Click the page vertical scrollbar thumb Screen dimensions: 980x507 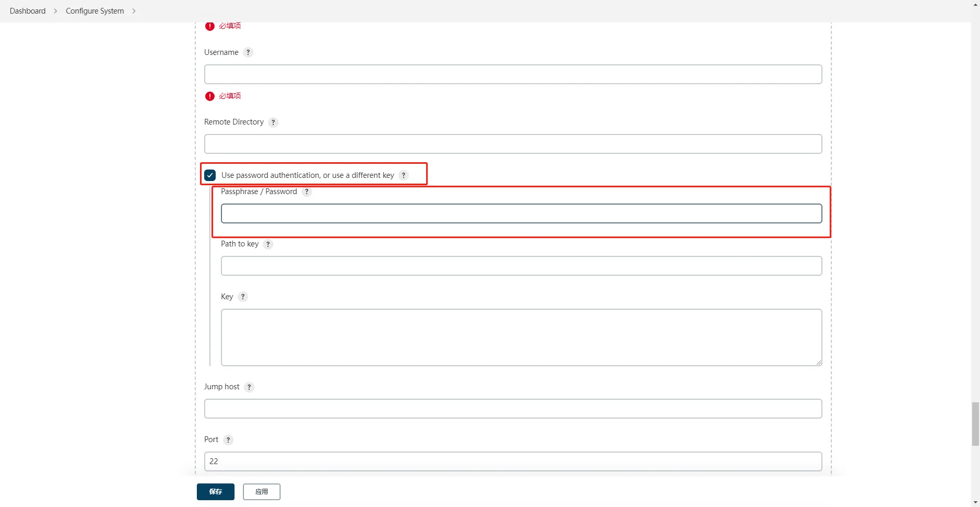(975, 424)
